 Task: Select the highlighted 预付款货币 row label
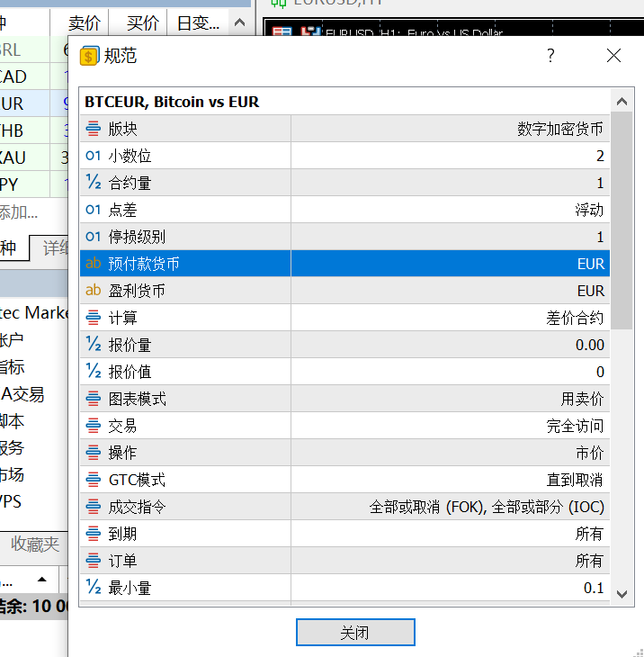144,264
